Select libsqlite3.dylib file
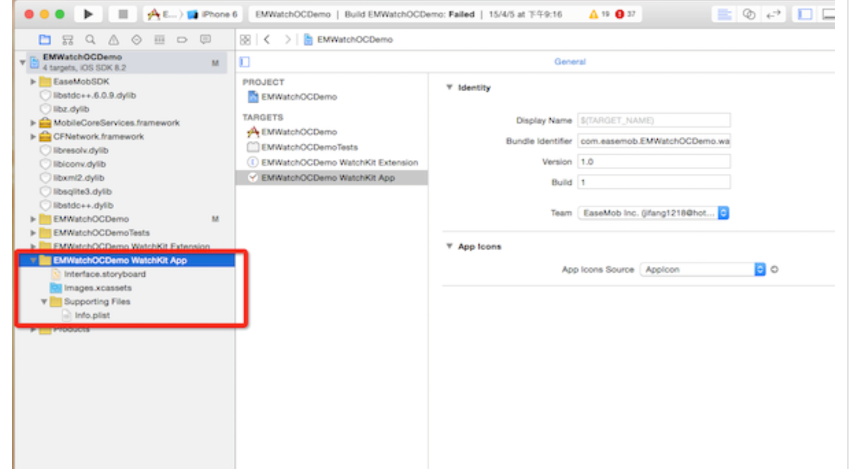The image size is (868, 469). point(82,192)
